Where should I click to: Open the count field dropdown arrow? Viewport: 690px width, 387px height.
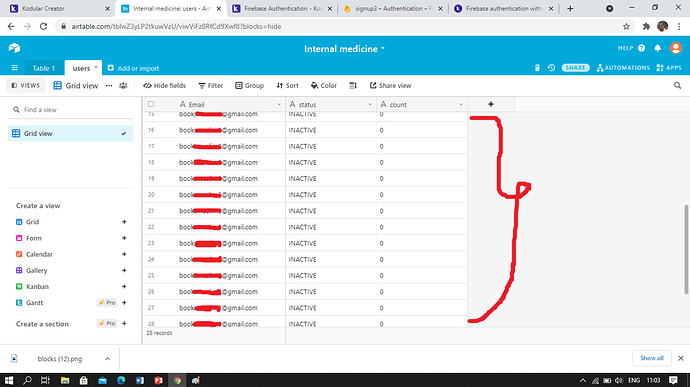tap(461, 105)
